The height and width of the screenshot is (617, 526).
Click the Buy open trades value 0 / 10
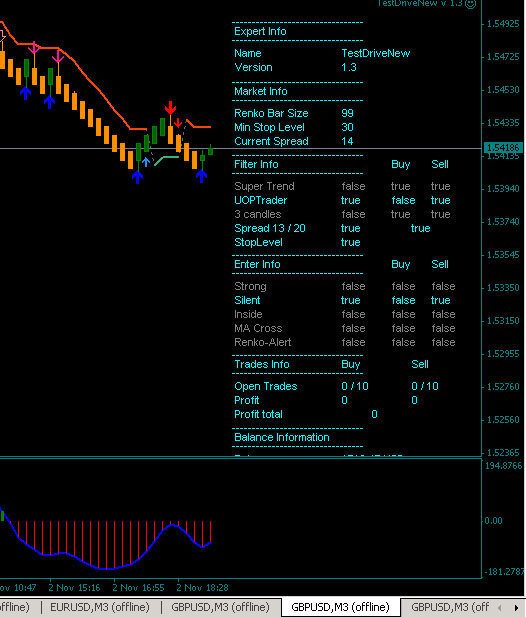(x=355, y=386)
